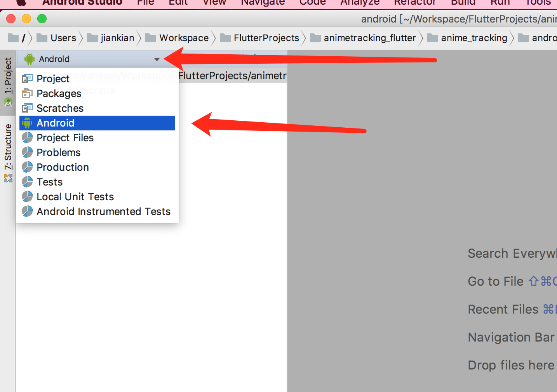Viewport: 557px width, 392px height.
Task: Click the Project icon in list
Action: click(27, 78)
